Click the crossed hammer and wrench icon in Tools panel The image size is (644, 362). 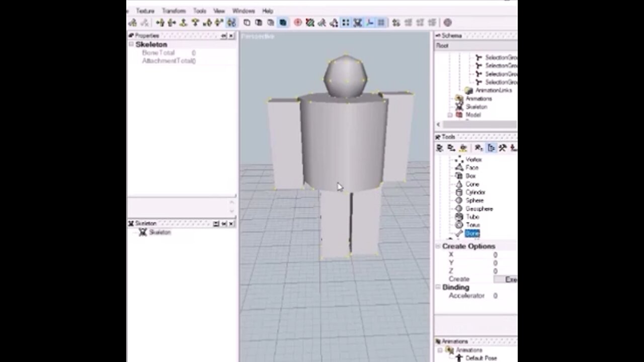click(x=502, y=148)
